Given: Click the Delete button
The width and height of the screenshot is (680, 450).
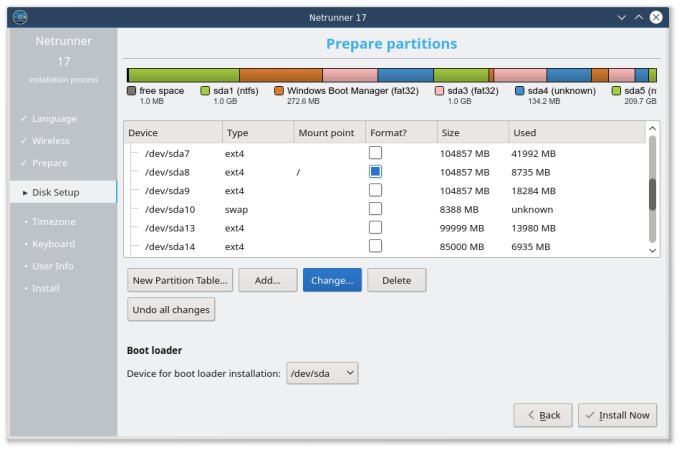Looking at the screenshot, I should click(397, 280).
